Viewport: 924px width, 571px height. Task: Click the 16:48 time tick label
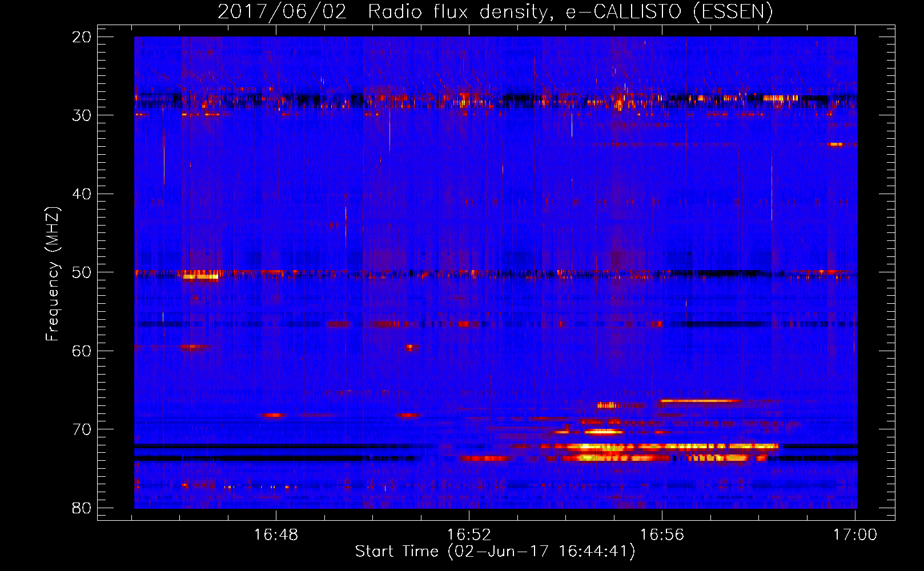pyautogui.click(x=276, y=534)
